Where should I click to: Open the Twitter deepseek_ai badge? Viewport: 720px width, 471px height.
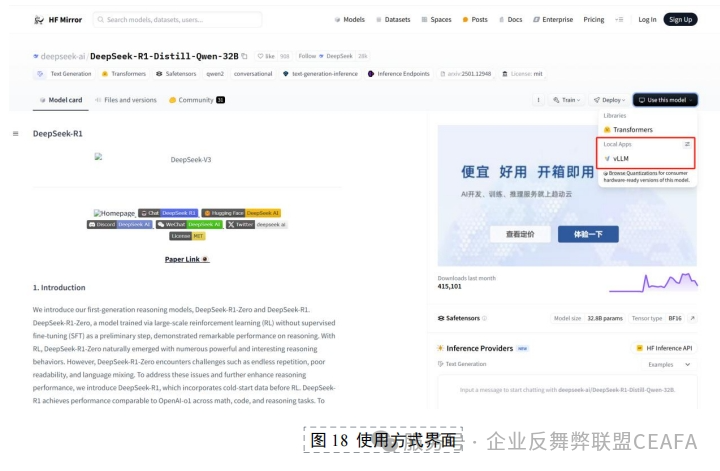[257, 224]
